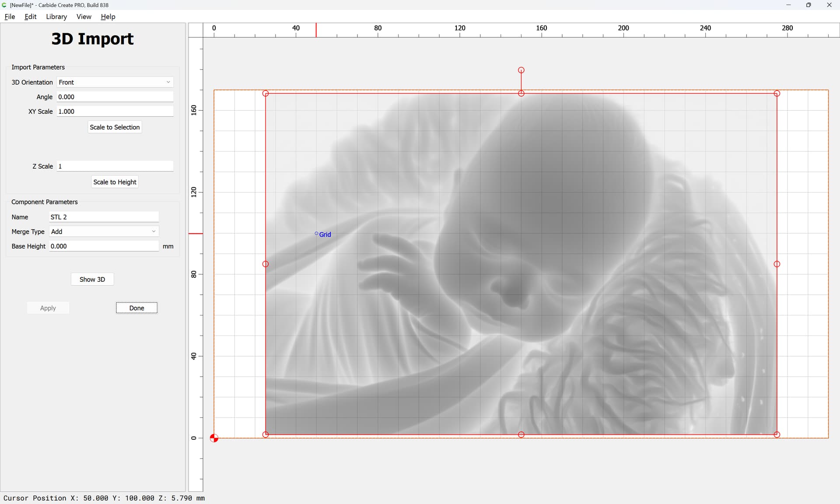Expand the Merge Type dropdown
The width and height of the screenshot is (840, 504).
pos(104,231)
